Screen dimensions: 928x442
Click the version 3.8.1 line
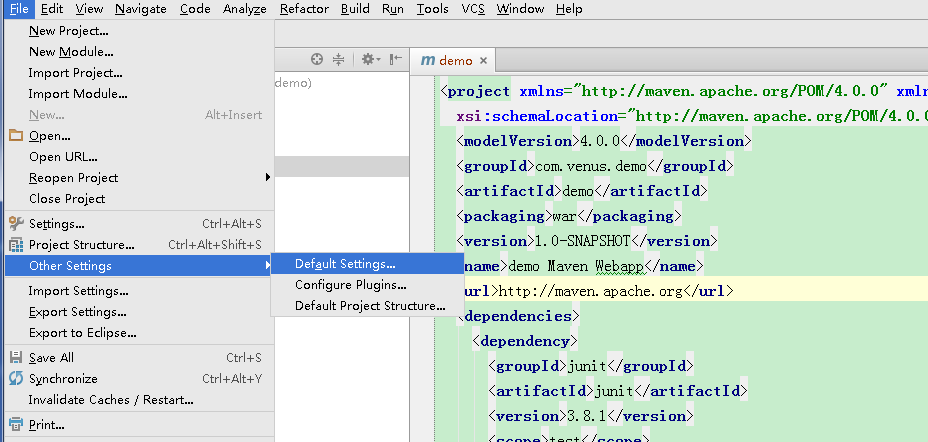590,416
